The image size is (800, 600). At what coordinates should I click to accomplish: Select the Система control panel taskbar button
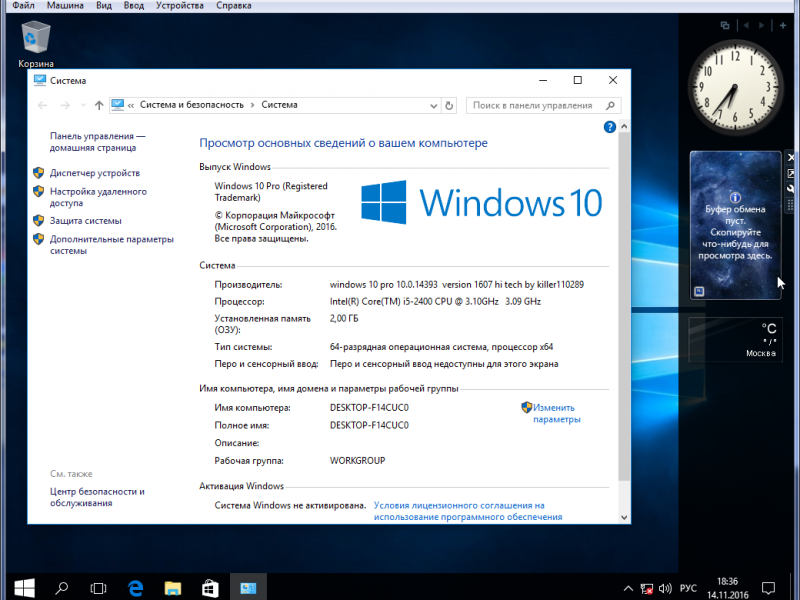(248, 587)
